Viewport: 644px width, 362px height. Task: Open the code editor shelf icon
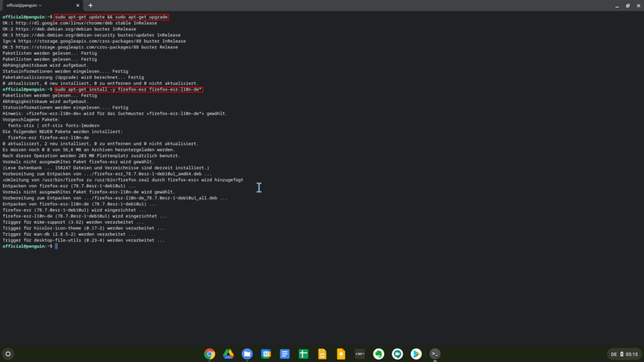360,354
